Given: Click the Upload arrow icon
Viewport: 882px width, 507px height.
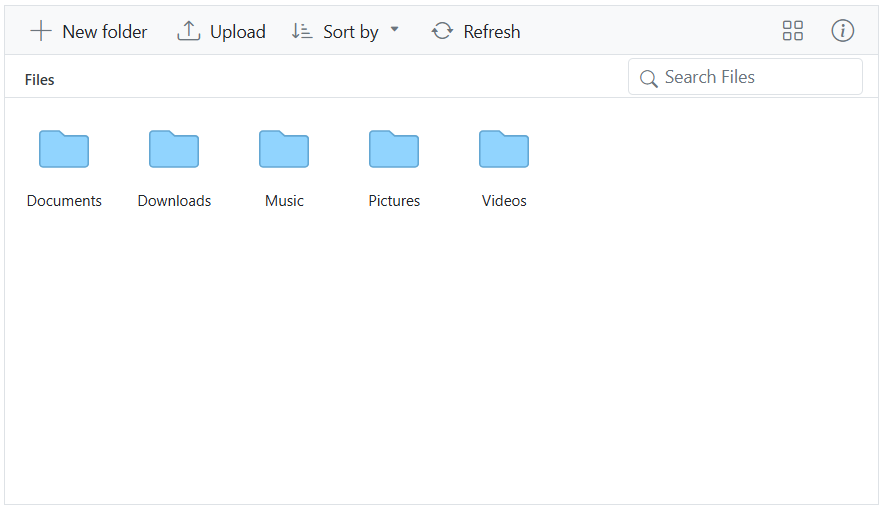Looking at the screenshot, I should [x=188, y=31].
